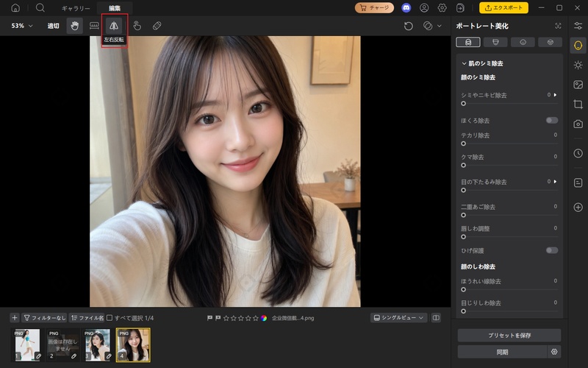The width and height of the screenshot is (588, 368).
Task: Click the home icon
Action: tap(15, 8)
